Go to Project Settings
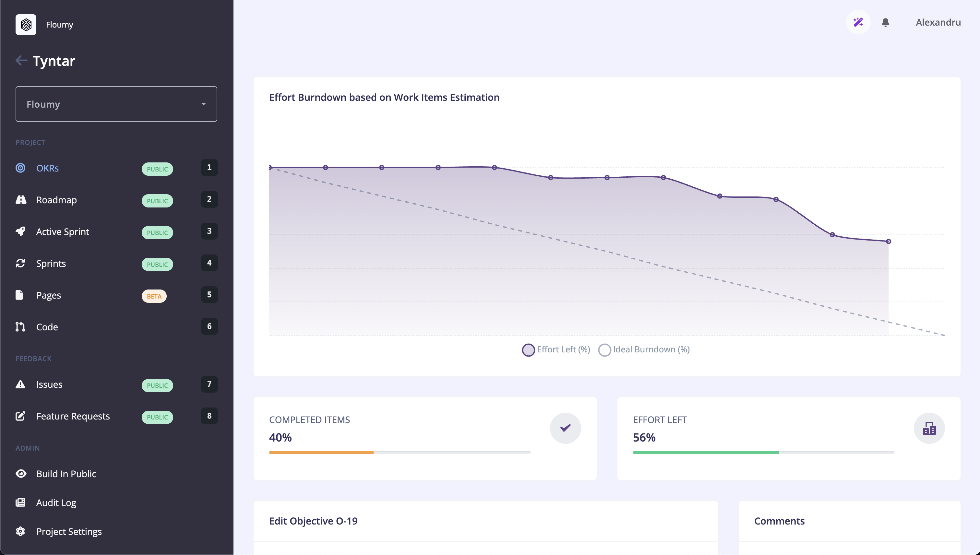Screen dimensions: 980x555 [x=69, y=531]
